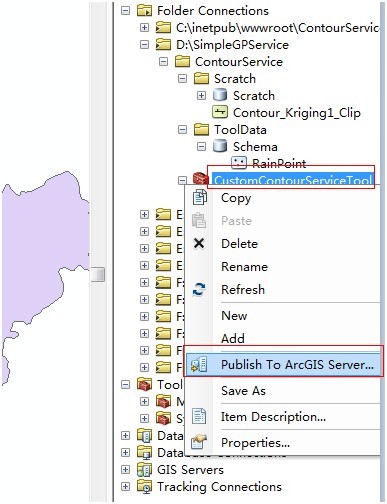This screenshot has height=504, width=387.
Task: Click the D:\SimpleGPService folder icon
Action: click(x=163, y=44)
